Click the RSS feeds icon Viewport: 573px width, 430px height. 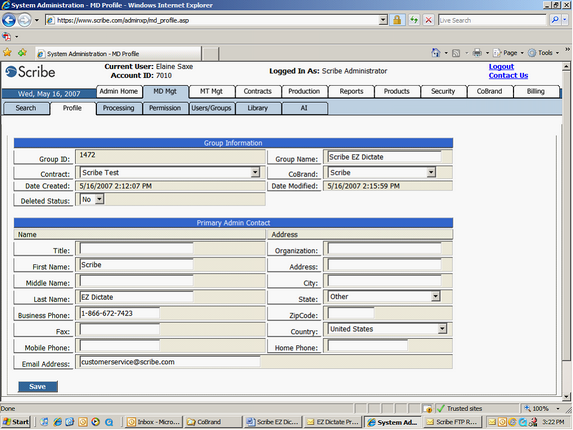(456, 53)
